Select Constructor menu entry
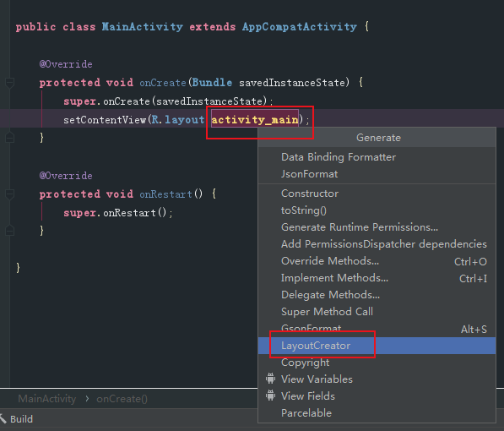Viewport: 504px width, 431px height. coord(377,194)
